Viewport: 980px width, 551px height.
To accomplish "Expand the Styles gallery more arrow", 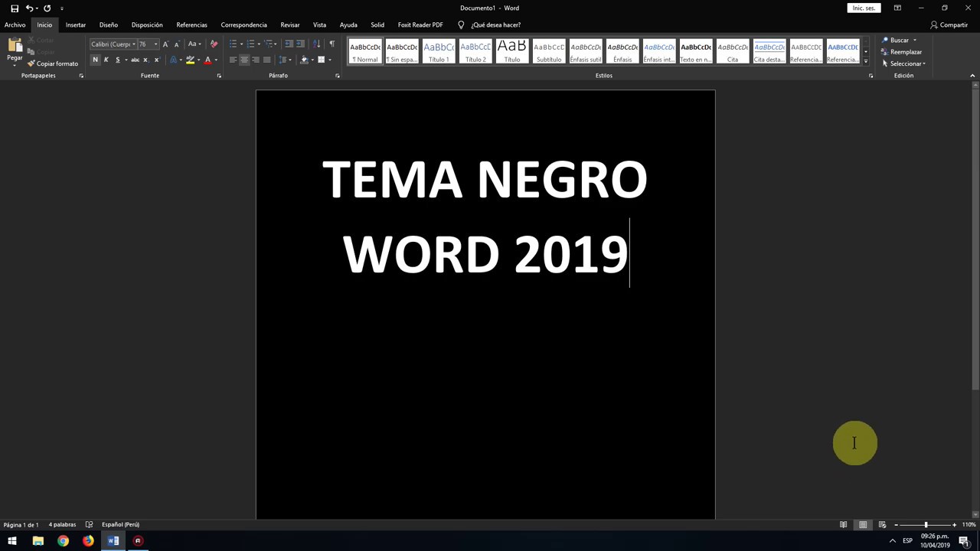I will coord(866,61).
